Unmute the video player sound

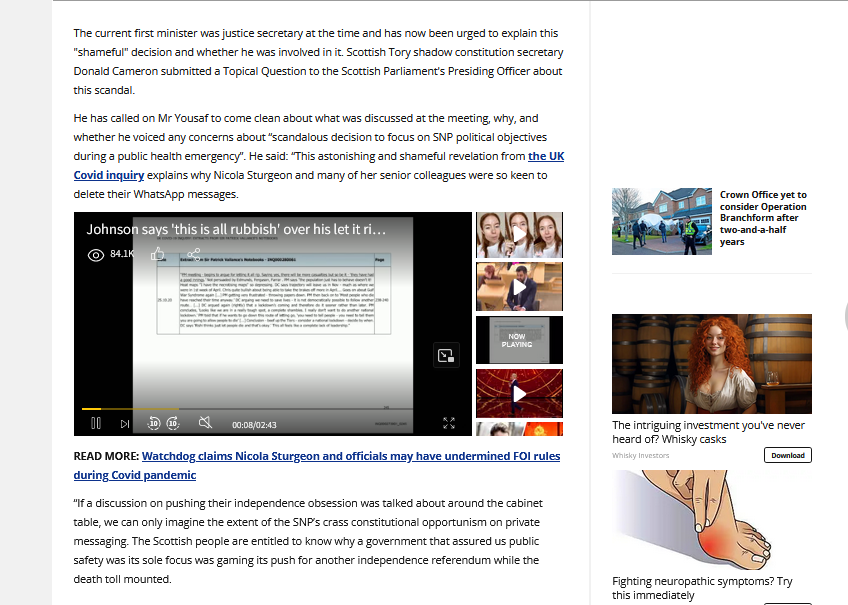205,423
